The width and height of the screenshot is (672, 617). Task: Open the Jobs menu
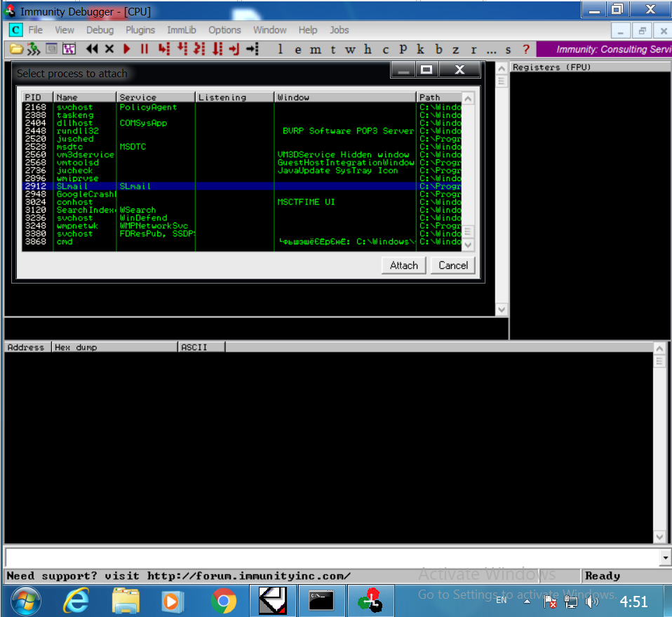coord(339,30)
